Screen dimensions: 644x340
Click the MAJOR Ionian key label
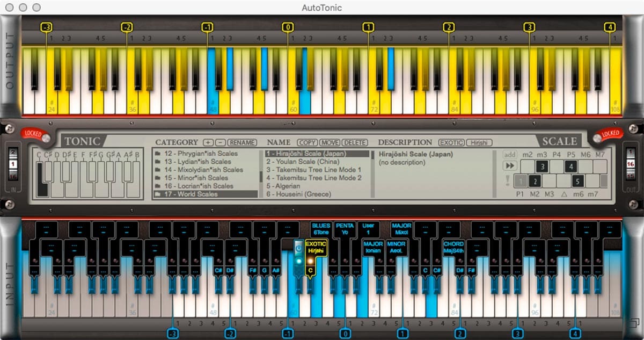coord(373,247)
